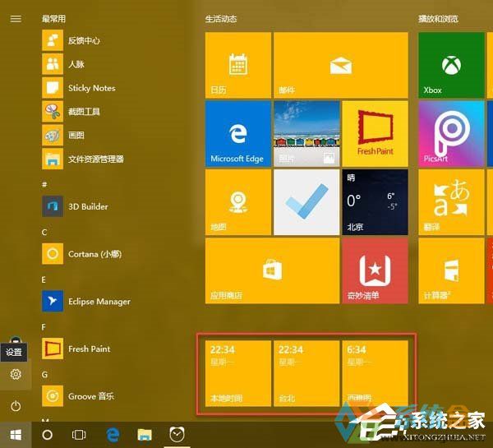
Task: Open the 奇妙清单 Wunderlist tile
Action: [376, 271]
